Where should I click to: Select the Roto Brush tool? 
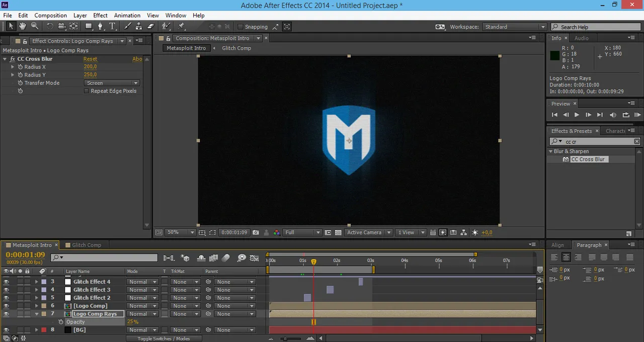pyautogui.click(x=166, y=26)
